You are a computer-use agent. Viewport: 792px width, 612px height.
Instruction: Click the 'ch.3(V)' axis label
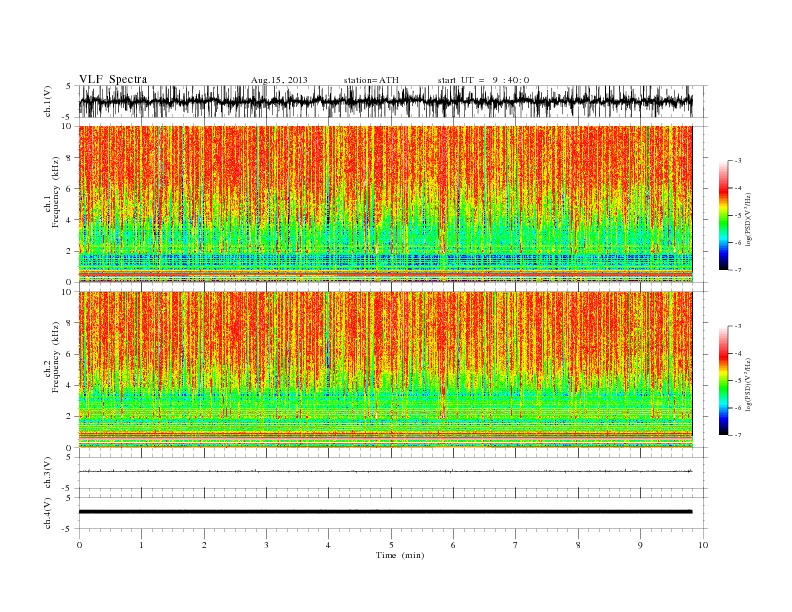(48, 473)
